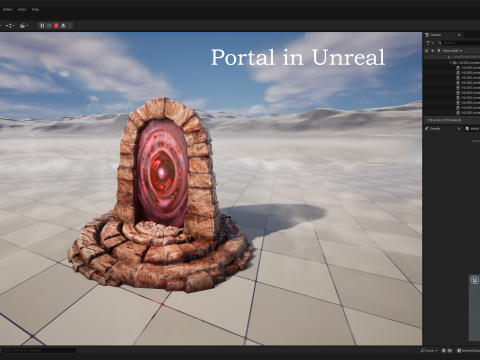
Task: Close the Details tab
Action: [459, 128]
